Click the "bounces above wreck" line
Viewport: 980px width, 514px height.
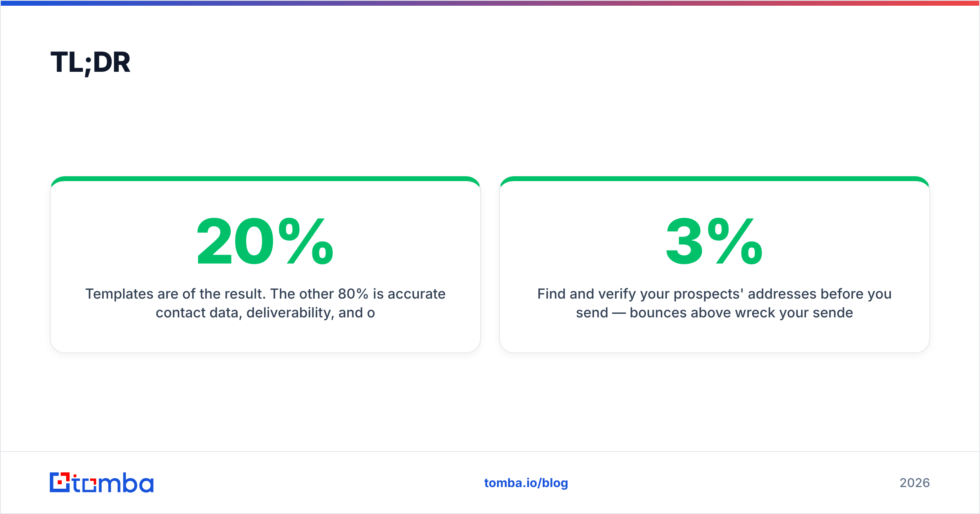(714, 313)
